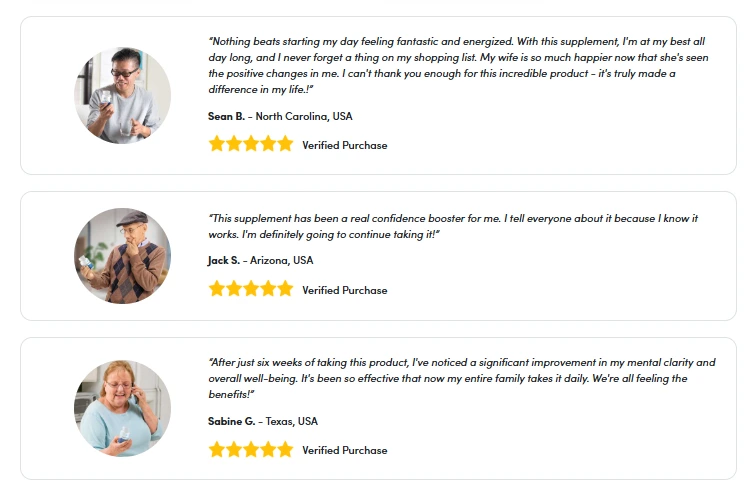Click Verified Purchase in Sabine G.'s review

[344, 450]
